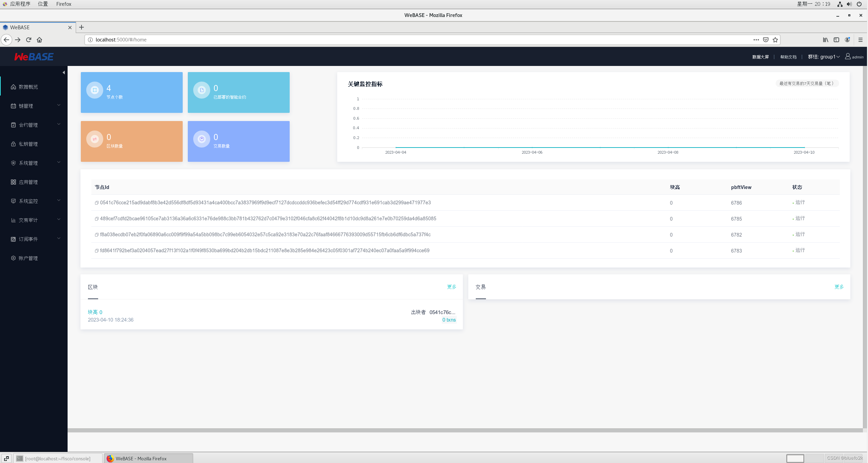Reload the page in Firefox

29,40
